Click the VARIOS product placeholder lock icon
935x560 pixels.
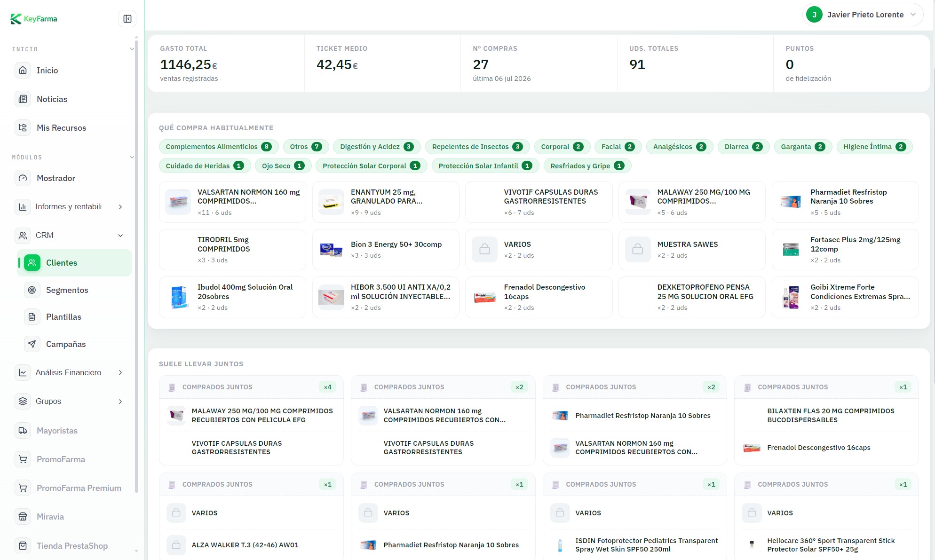pos(484,249)
